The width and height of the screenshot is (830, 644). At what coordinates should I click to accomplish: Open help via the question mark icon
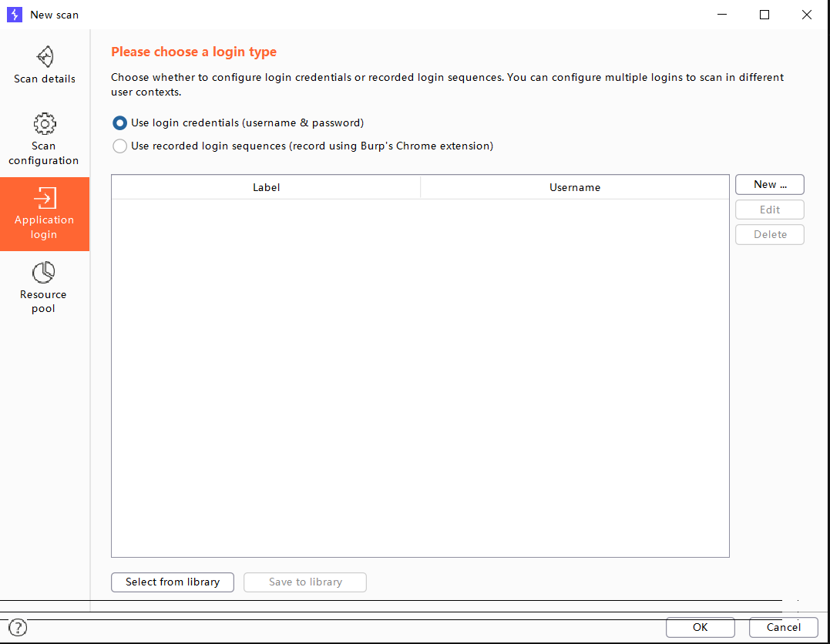click(x=17, y=627)
